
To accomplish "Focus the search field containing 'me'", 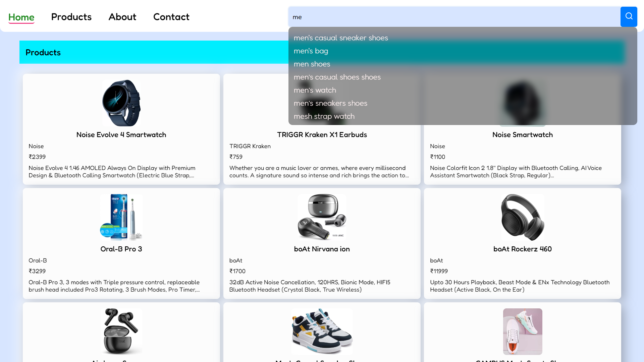I will tap(454, 17).
